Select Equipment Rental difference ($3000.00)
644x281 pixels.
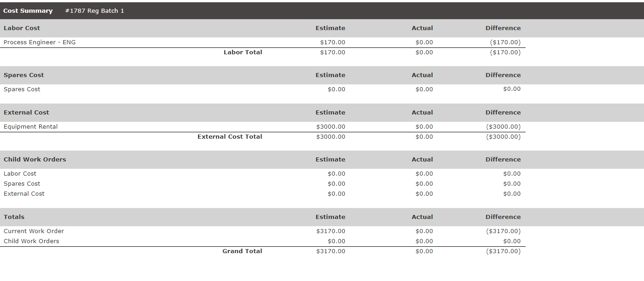point(503,127)
